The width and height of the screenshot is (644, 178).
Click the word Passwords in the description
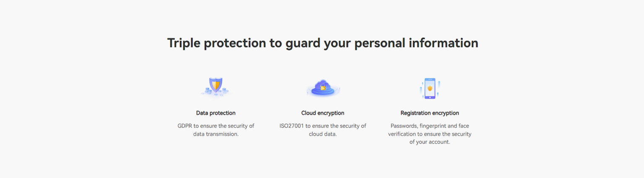pyautogui.click(x=404, y=126)
